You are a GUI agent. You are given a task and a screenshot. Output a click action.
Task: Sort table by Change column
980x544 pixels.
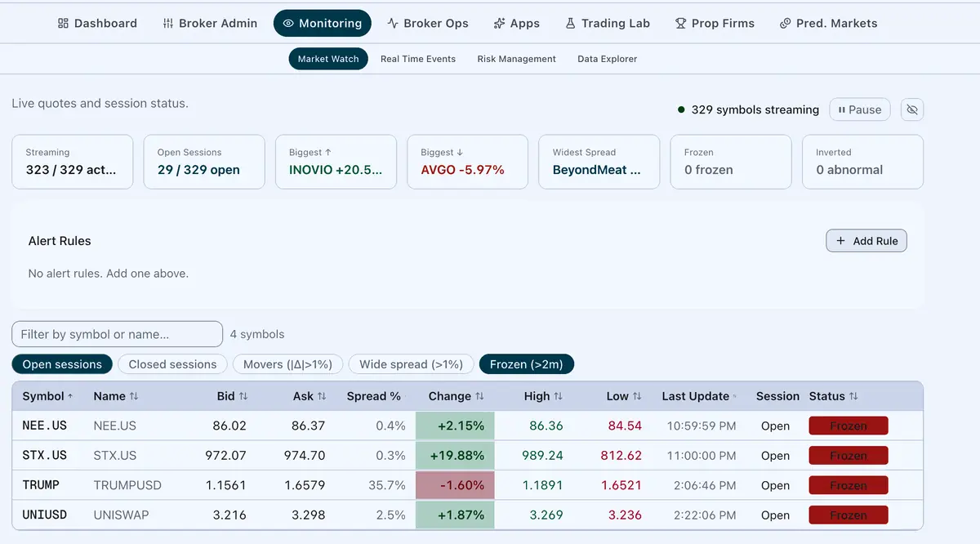(457, 396)
